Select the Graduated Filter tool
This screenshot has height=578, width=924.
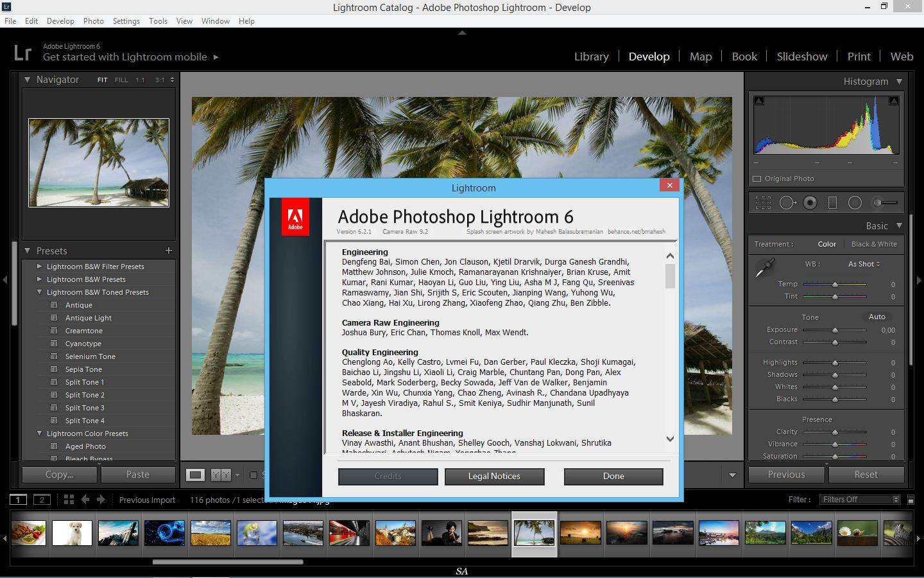(832, 203)
